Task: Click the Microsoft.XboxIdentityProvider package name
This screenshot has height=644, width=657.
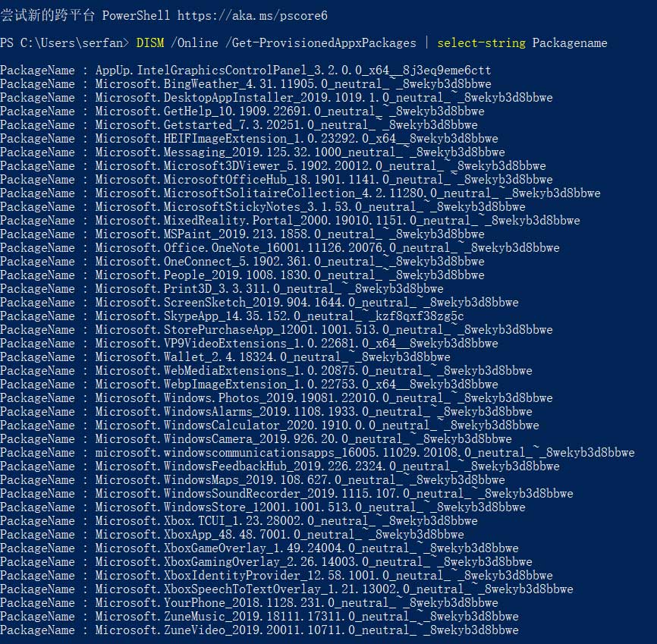Action: coord(324,576)
